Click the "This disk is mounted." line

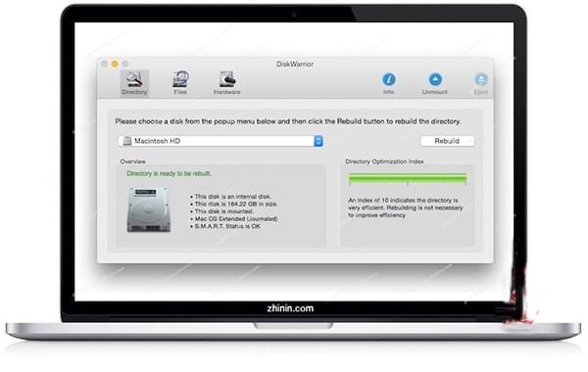[x=221, y=211]
